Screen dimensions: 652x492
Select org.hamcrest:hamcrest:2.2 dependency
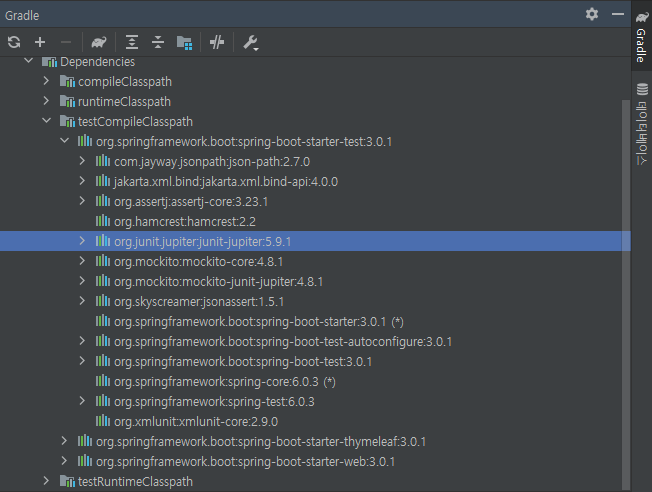coord(185,222)
